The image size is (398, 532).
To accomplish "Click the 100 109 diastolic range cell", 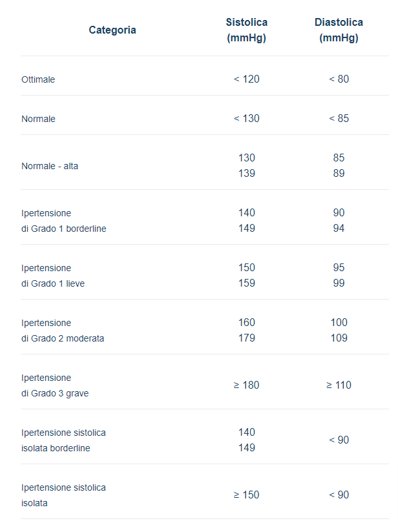I will pyautogui.click(x=339, y=330).
